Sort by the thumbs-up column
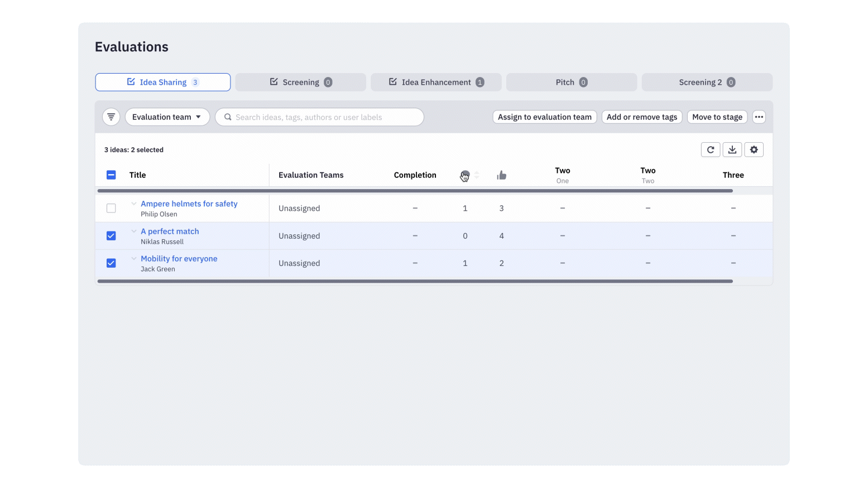868x488 pixels. point(501,175)
